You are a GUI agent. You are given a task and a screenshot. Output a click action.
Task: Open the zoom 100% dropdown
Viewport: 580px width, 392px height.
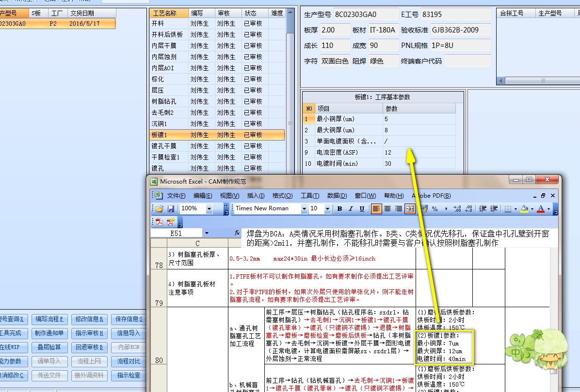[209, 209]
